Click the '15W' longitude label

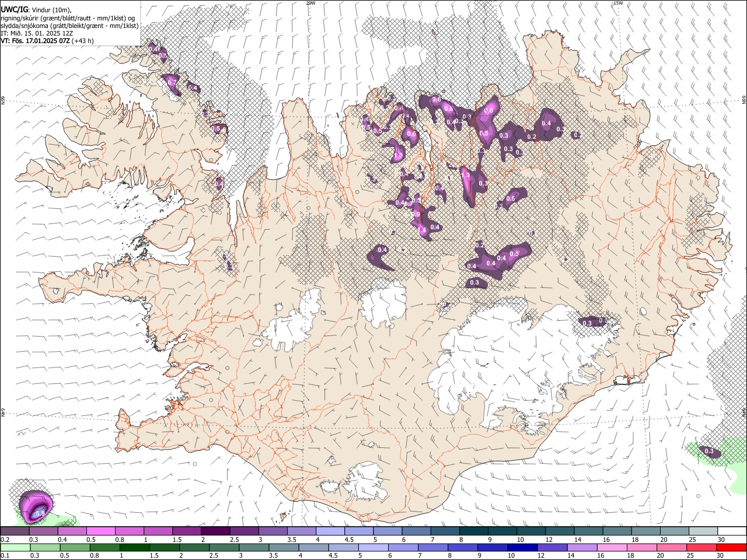click(618, 3)
